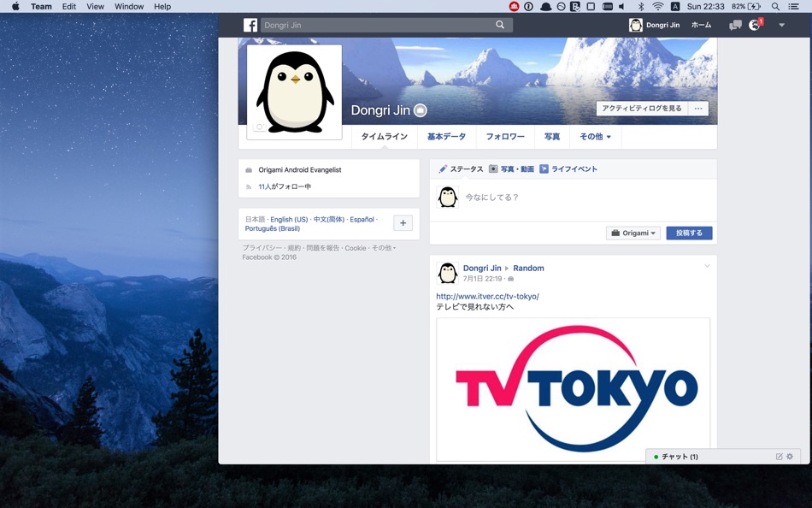Expand the その他 tab dropdown
Viewport: 812px width, 508px height.
[x=595, y=136]
